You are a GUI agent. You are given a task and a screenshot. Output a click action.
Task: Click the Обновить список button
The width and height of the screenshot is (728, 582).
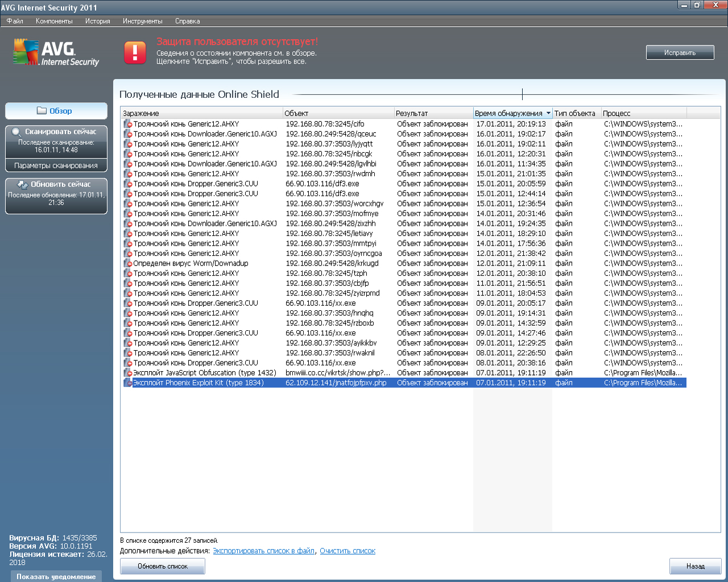coord(163,566)
